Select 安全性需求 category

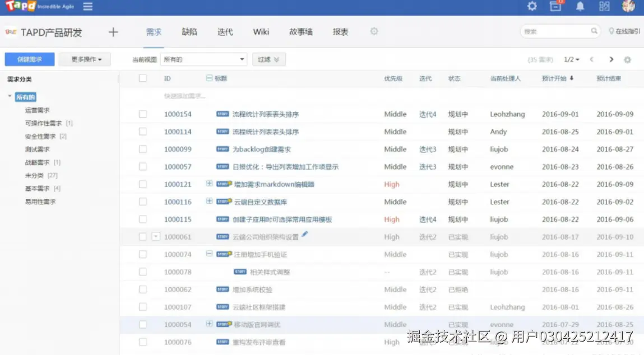tap(40, 136)
